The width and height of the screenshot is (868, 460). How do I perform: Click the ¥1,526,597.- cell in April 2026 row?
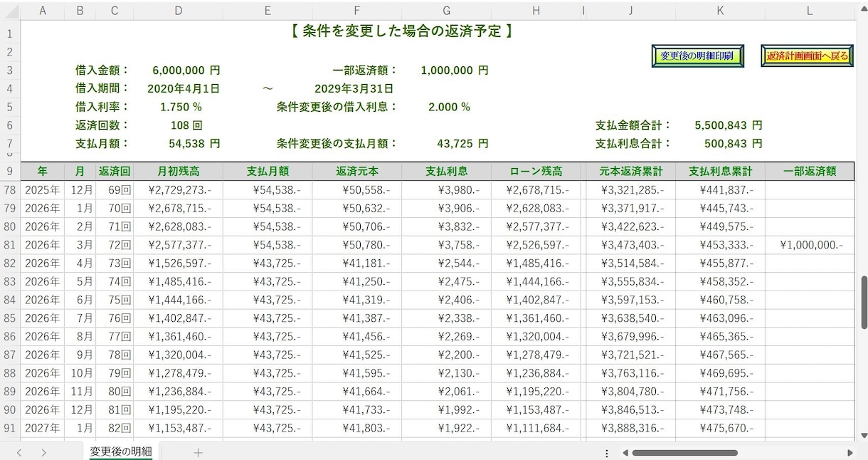(x=178, y=263)
